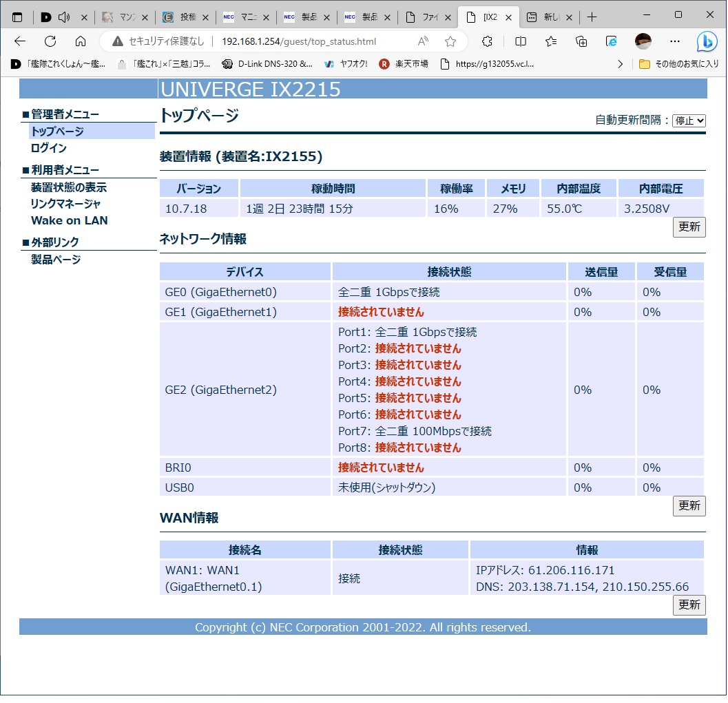
Task: Click the version value 10.7.18
Action: click(186, 209)
